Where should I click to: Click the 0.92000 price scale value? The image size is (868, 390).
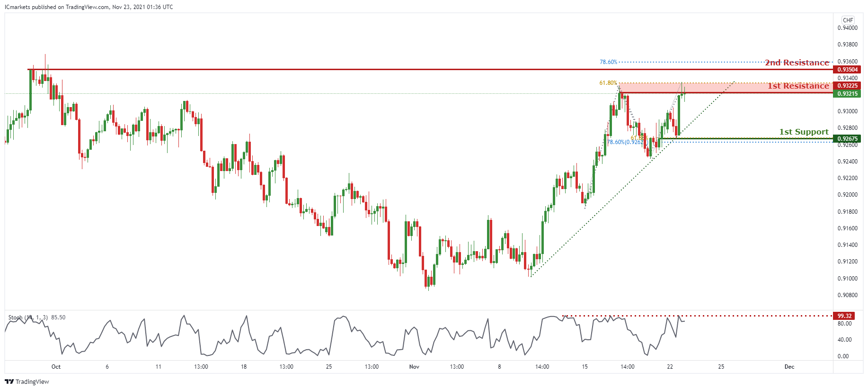847,195
